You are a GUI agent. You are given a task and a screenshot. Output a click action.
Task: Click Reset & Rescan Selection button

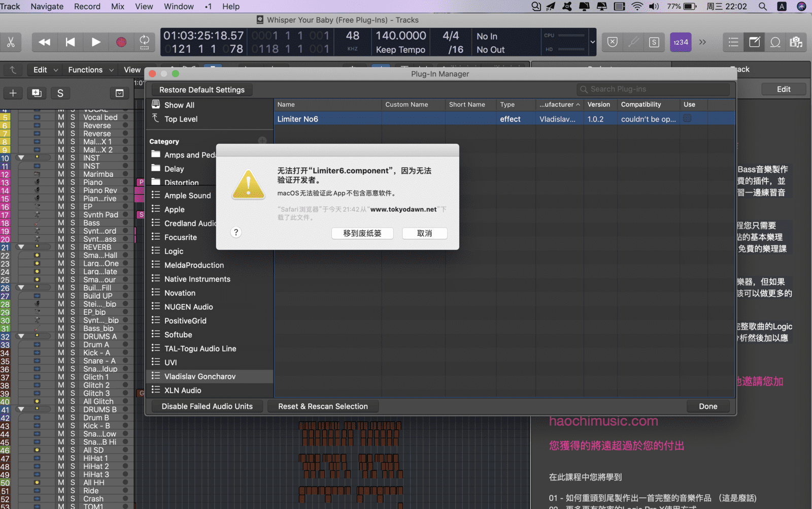[x=323, y=406]
